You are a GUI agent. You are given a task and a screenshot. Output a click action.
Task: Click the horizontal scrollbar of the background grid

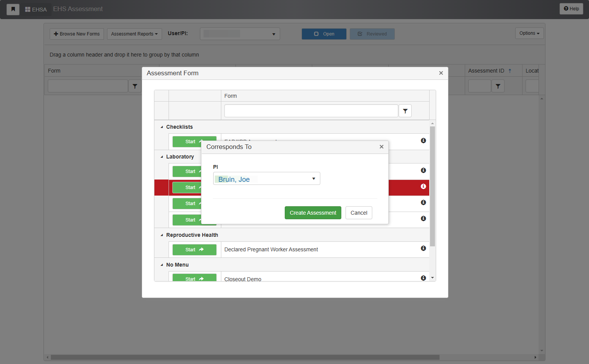245,358
